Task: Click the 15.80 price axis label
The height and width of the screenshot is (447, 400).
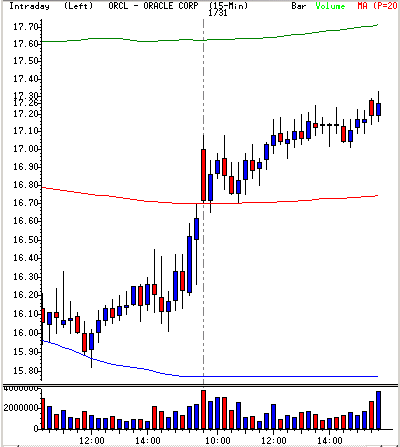Action: (27, 371)
